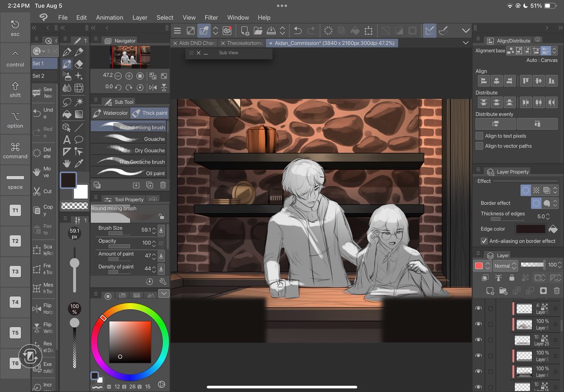The image size is (564, 392).
Task: Click the Scale/Rotate transform icon in command bar
Action: point(368,31)
